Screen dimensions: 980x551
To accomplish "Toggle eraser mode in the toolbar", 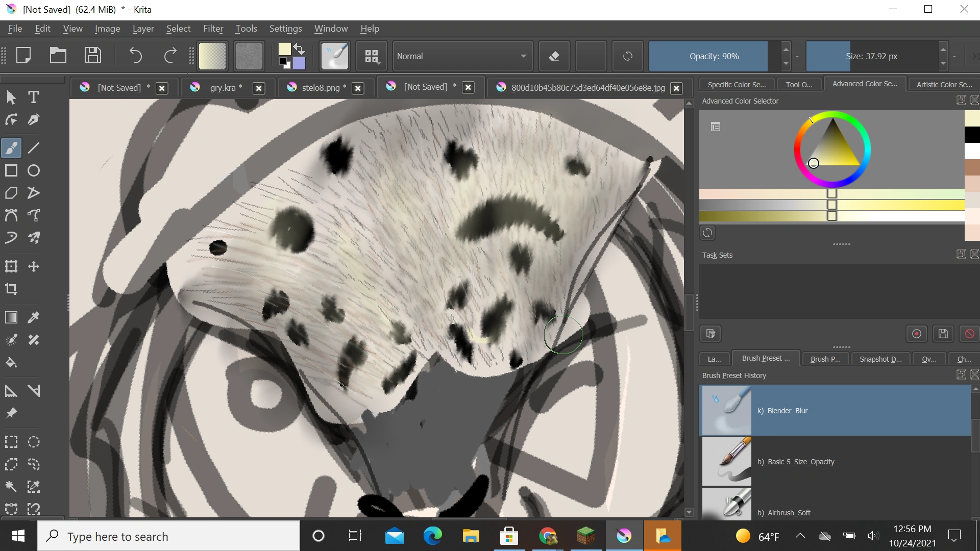I will pos(554,56).
